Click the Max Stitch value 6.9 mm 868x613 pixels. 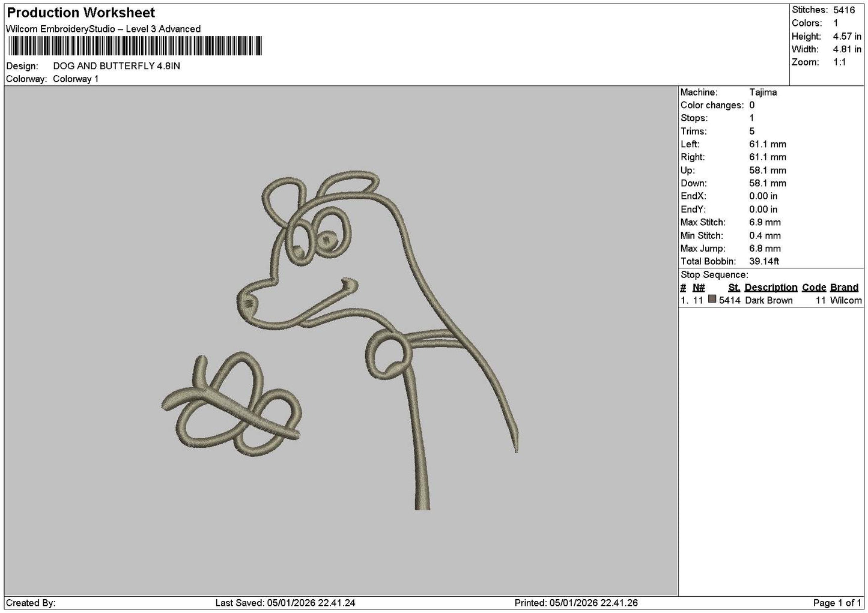coord(765,223)
